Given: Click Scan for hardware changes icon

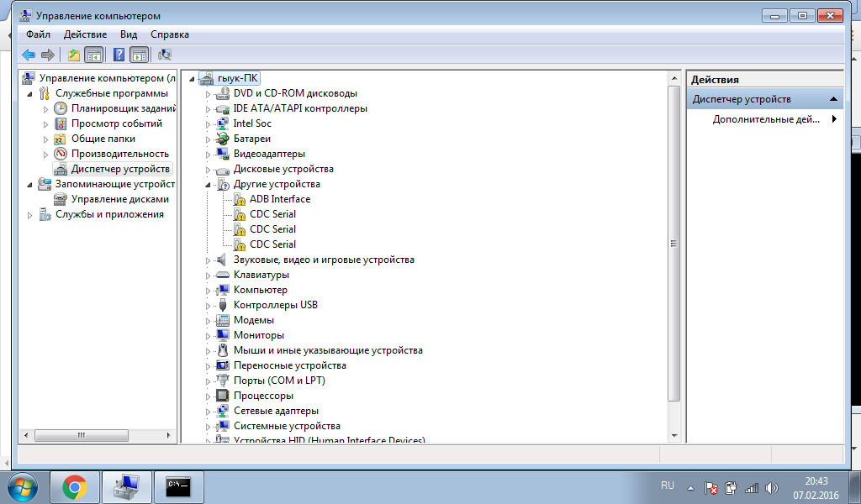Looking at the screenshot, I should point(165,55).
